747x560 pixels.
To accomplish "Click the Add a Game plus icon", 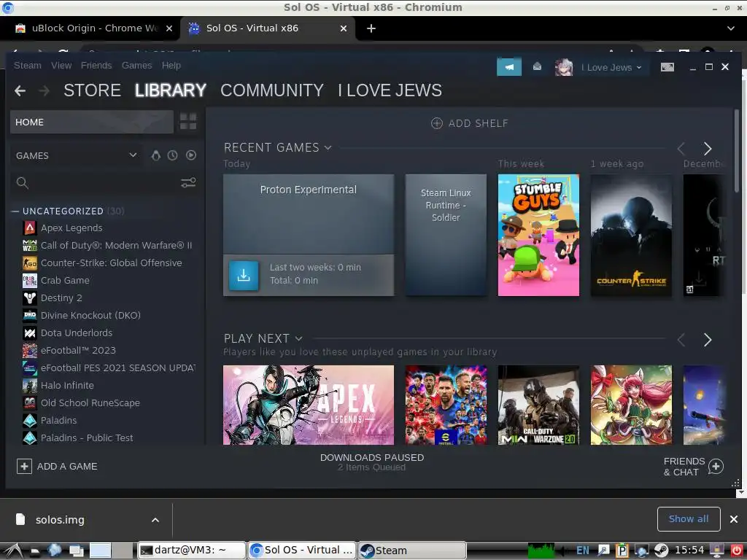I will pyautogui.click(x=24, y=466).
